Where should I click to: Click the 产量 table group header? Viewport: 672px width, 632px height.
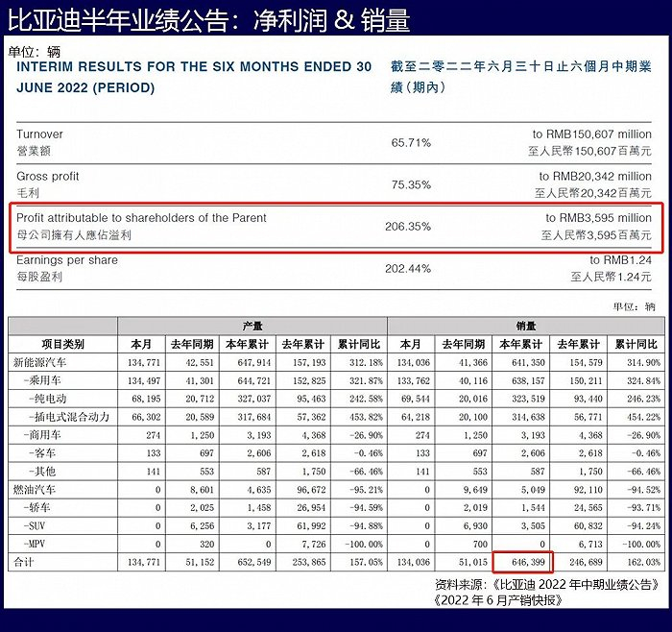252,327
